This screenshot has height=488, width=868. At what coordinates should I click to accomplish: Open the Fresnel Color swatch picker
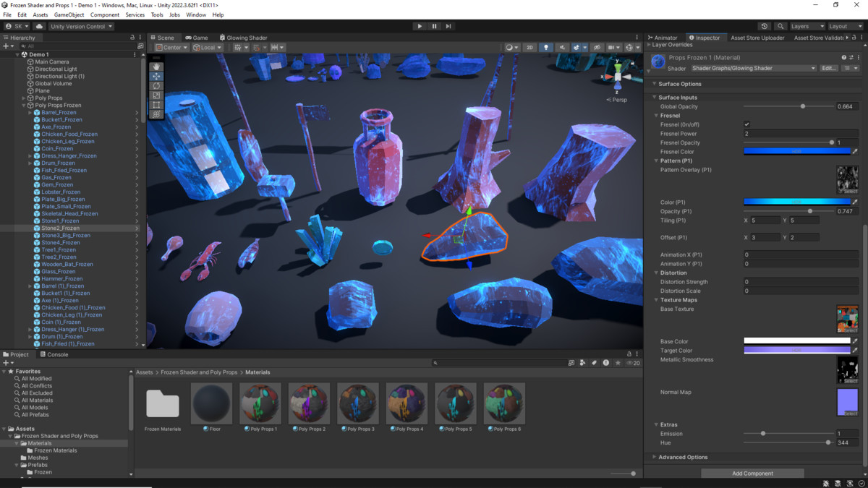[x=796, y=151]
